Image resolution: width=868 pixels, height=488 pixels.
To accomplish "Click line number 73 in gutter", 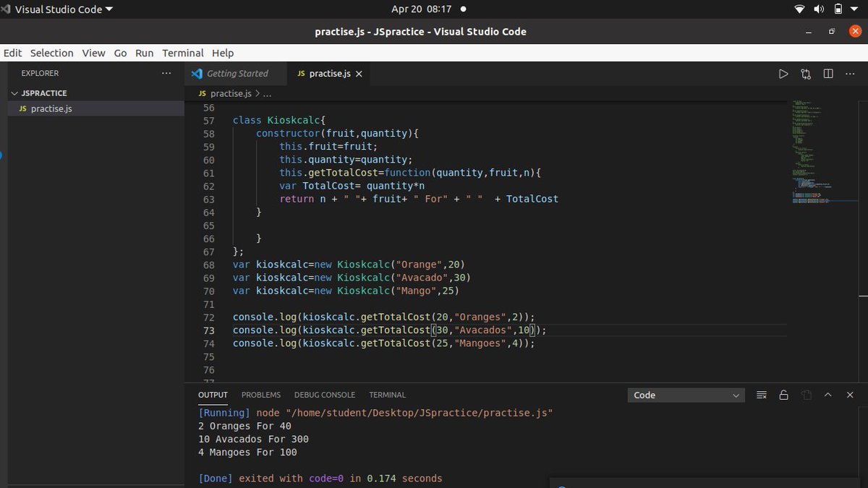I will point(208,330).
